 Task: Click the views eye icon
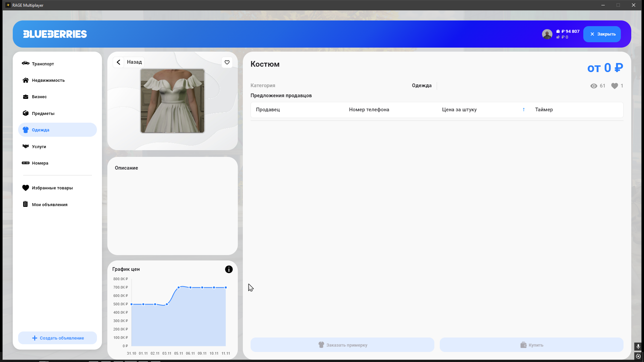[x=594, y=86]
